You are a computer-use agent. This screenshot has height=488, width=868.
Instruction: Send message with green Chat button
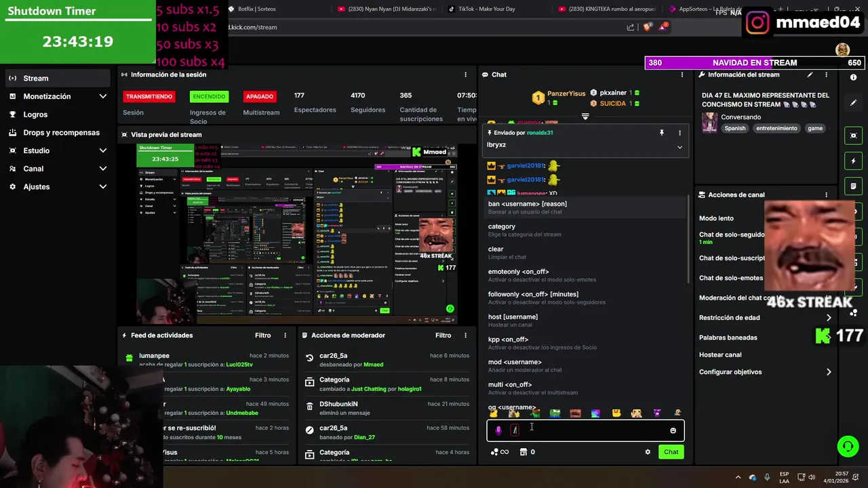671,452
